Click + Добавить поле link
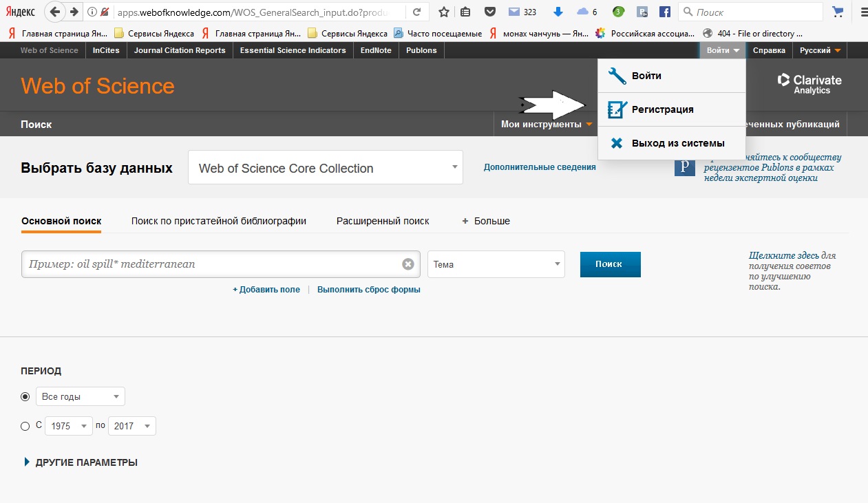Screen dimensions: 868x503 pos(266,290)
